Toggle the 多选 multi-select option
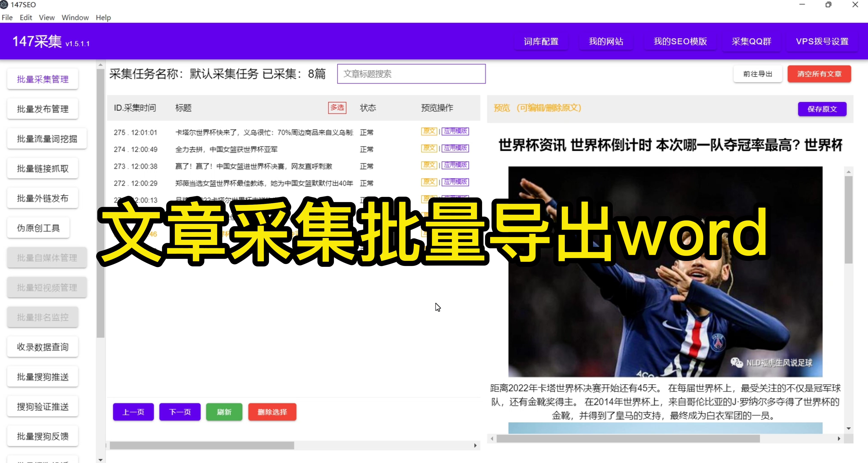The width and height of the screenshot is (868, 463). [337, 108]
